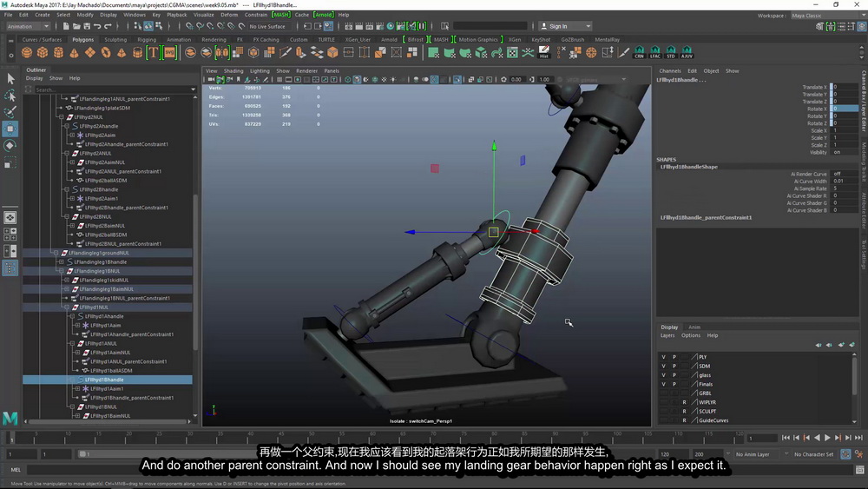
Task: Toggle V visibility of the SDM layer
Action: 664,366
